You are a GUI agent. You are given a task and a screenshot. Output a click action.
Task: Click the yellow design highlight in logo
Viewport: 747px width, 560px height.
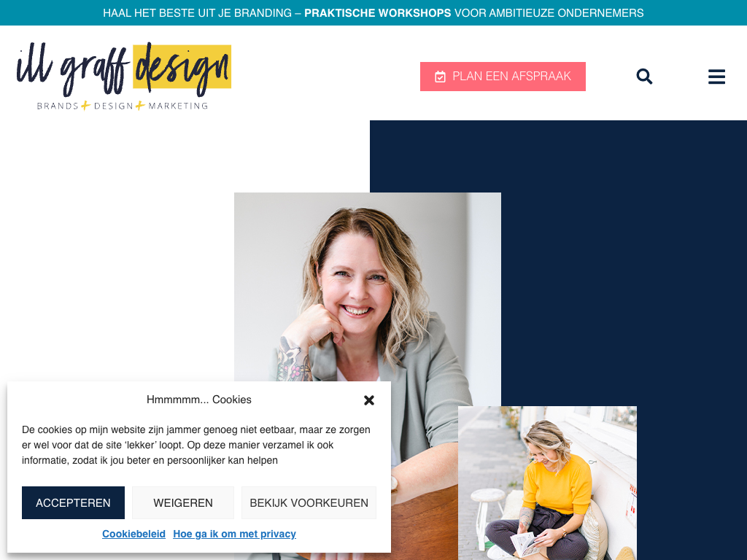(x=182, y=66)
